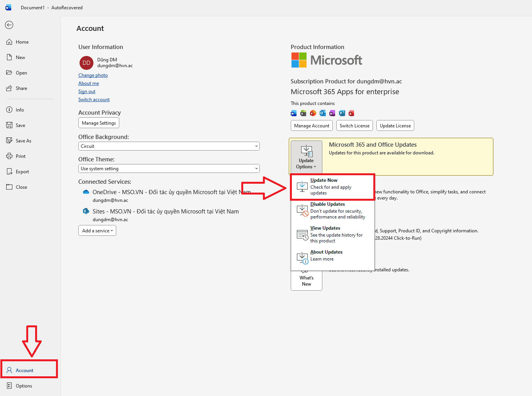This screenshot has width=532, height=396.
Task: Click the DD profile avatar
Action: click(86, 63)
